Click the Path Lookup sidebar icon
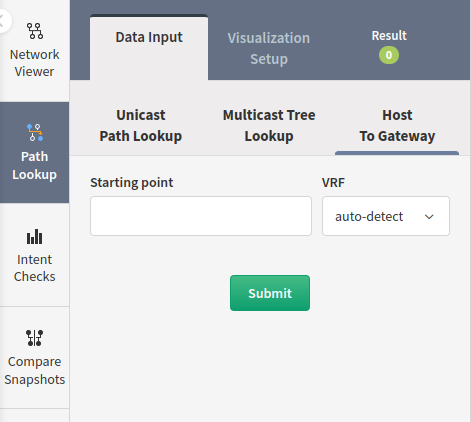 coord(35,132)
